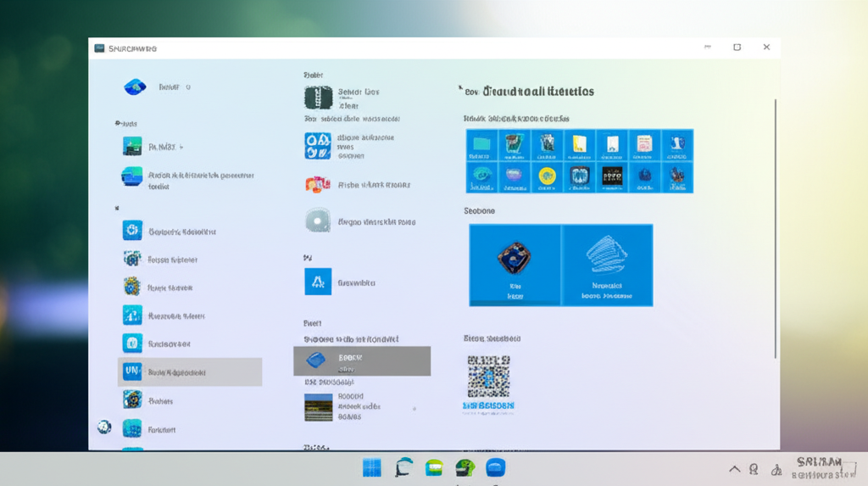Click the blue globe icon atop the sidebar

tap(135, 87)
